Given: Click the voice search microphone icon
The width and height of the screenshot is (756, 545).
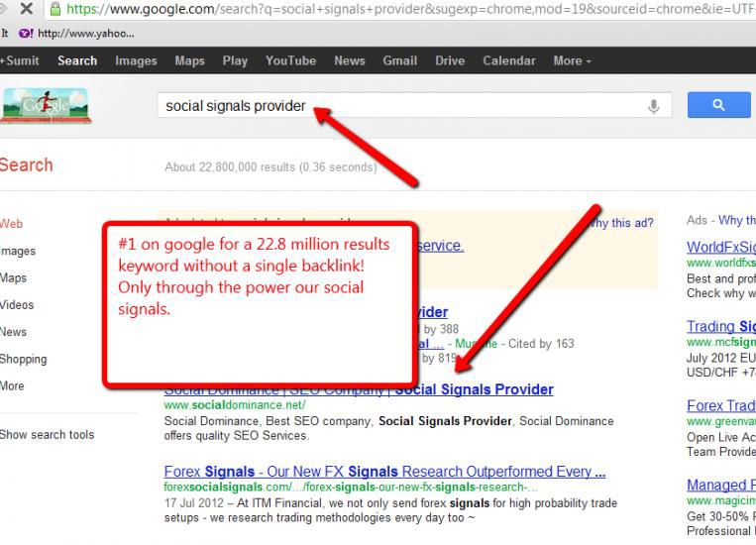Looking at the screenshot, I should pos(653,106).
